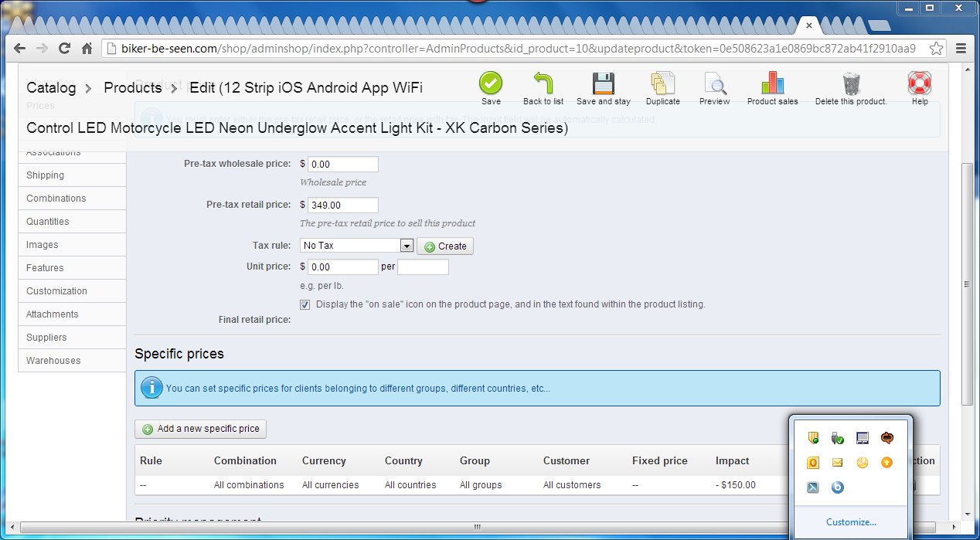
Task: Open the Quantities sidebar tab
Action: pos(72,222)
